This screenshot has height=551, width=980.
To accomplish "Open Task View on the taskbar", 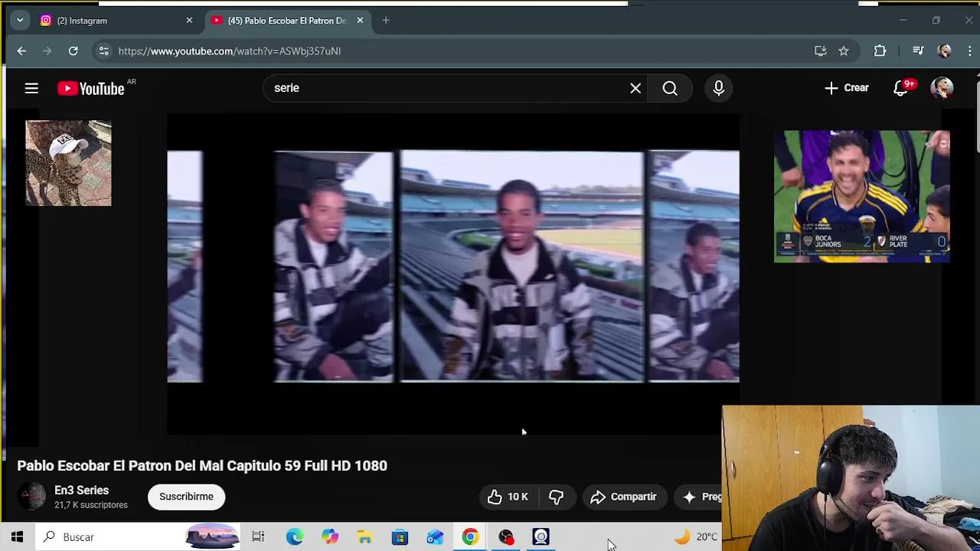I will click(x=258, y=537).
